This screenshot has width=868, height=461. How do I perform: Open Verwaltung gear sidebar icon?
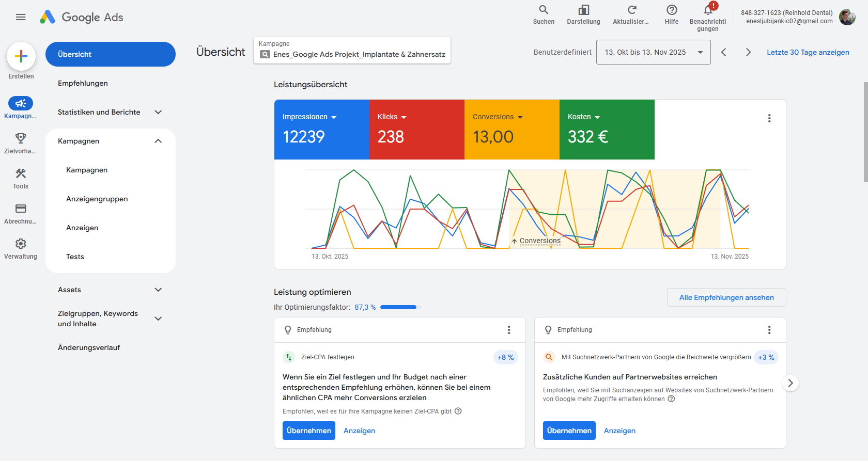coord(21,244)
